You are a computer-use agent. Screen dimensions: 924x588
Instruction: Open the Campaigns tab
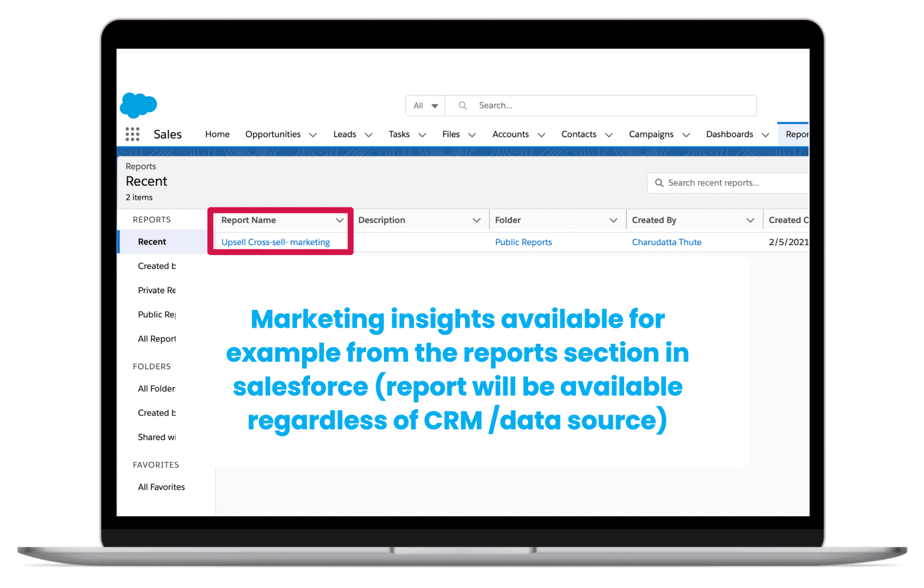tap(651, 134)
